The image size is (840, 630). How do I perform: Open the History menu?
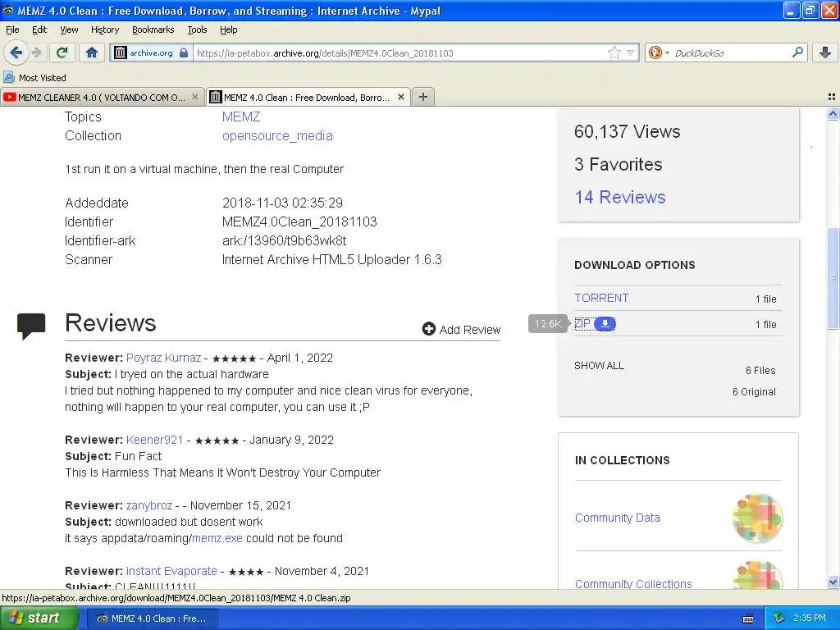105,30
